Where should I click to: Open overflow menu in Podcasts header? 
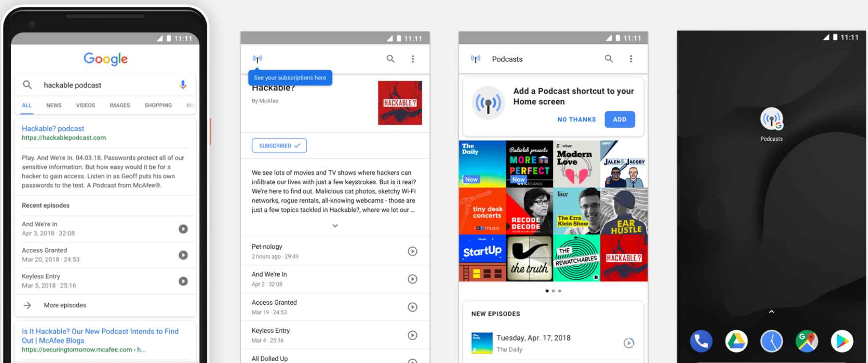[x=631, y=59]
